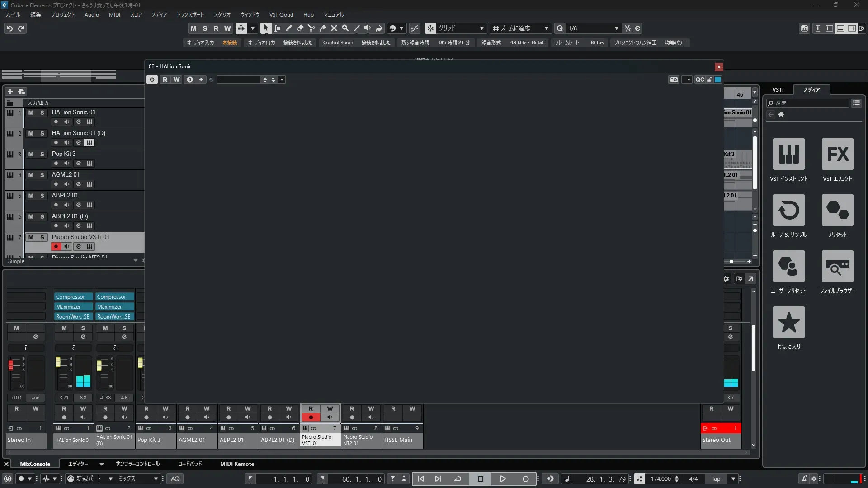Screen dimensions: 868x488
Task: Open the Favorites star tile
Action: 788,322
